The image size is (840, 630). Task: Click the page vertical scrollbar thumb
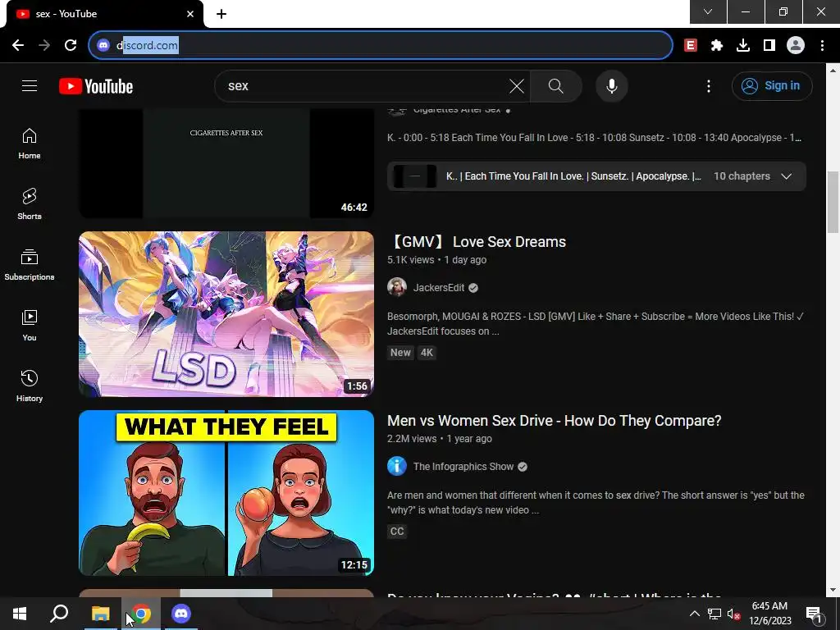tap(833, 202)
